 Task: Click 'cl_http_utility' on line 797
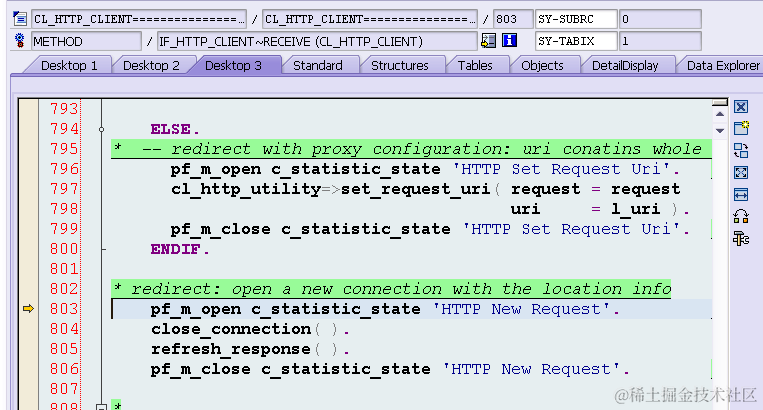coord(246,189)
